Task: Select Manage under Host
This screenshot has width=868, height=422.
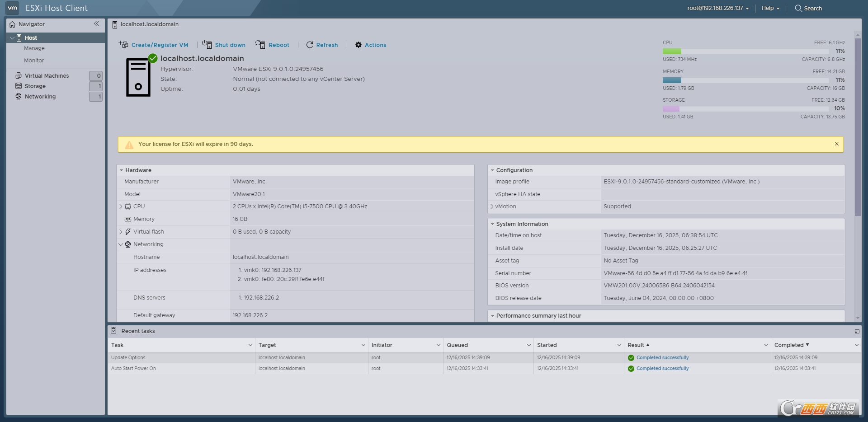Action: 34,48
